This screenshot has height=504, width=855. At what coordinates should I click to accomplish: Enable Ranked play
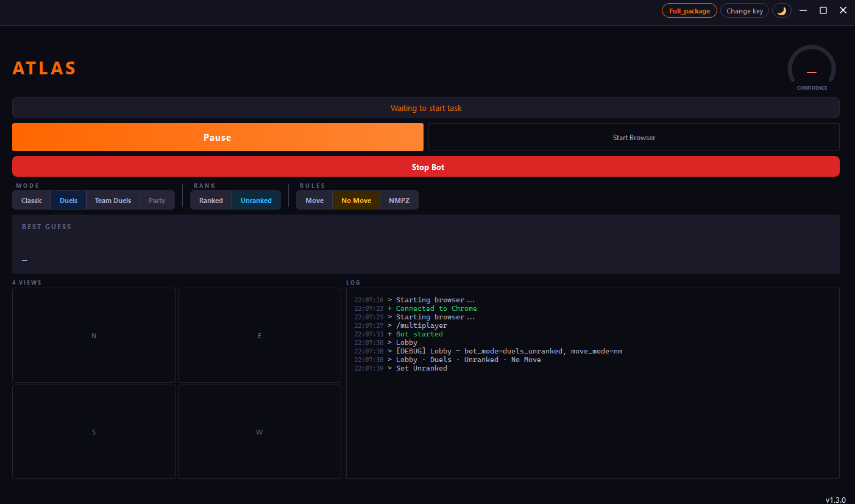click(211, 200)
